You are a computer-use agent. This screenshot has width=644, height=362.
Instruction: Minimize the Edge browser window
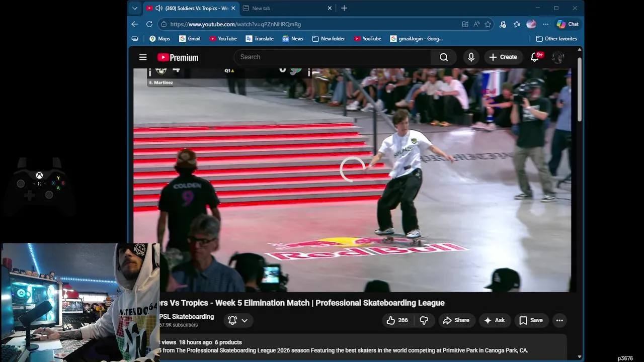coord(537,8)
